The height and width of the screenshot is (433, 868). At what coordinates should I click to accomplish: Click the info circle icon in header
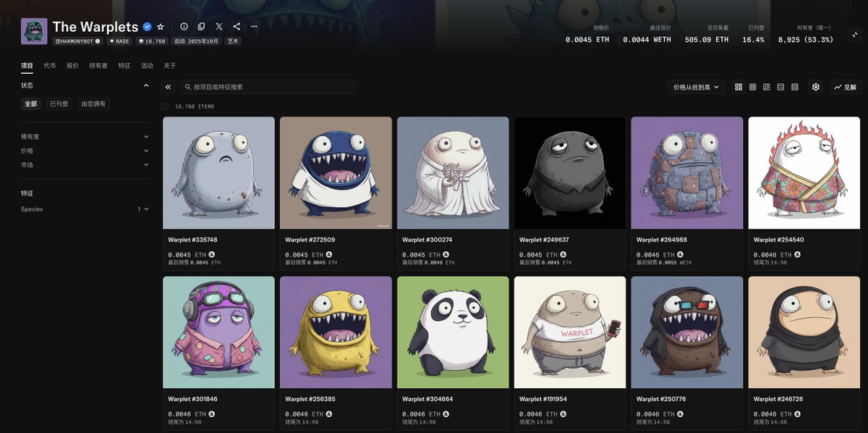184,27
